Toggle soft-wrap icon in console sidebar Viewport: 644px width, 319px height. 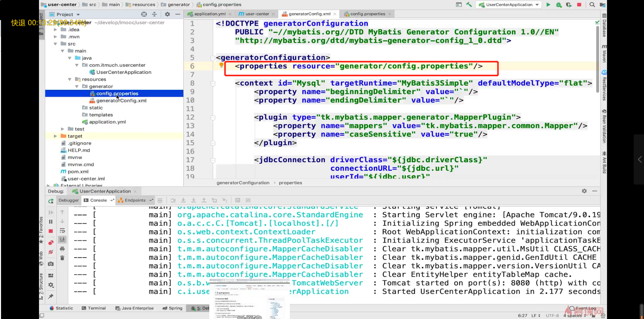coord(62,230)
